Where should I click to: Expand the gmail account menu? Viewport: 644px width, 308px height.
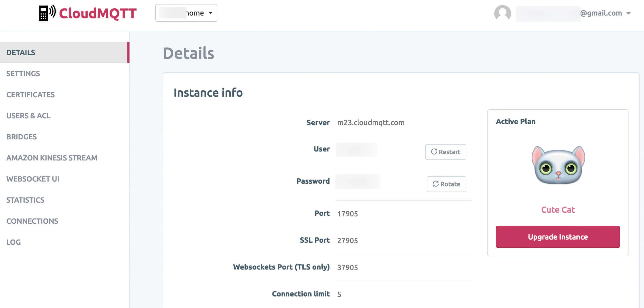tap(628, 13)
